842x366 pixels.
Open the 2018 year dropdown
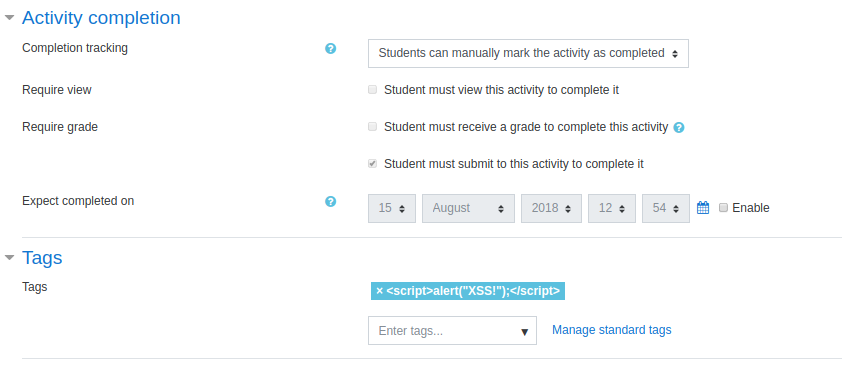(x=551, y=208)
